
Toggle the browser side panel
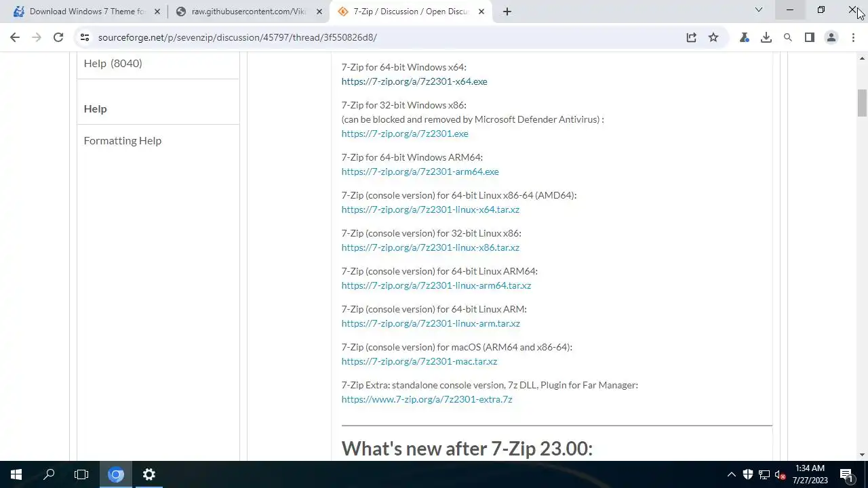(x=810, y=37)
